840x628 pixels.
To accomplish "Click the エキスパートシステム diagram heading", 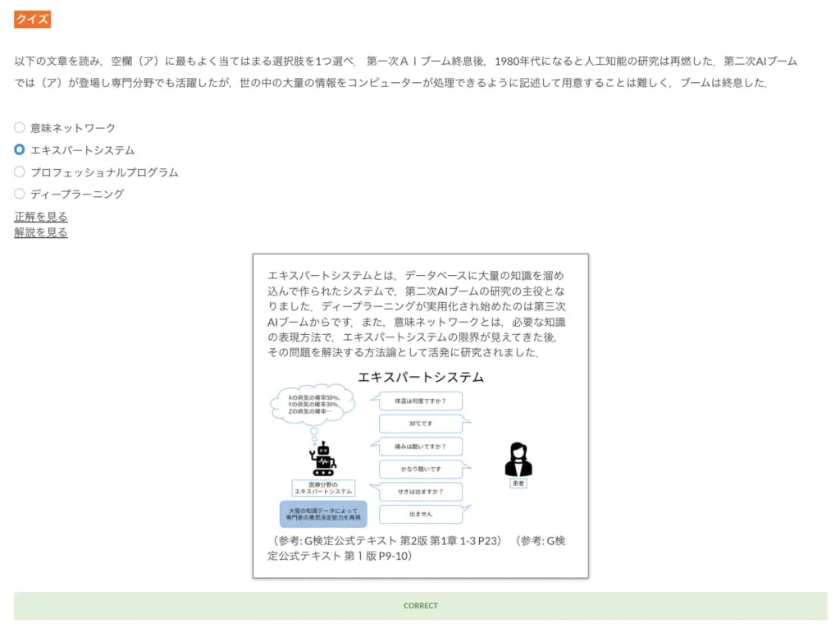I will point(421,377).
